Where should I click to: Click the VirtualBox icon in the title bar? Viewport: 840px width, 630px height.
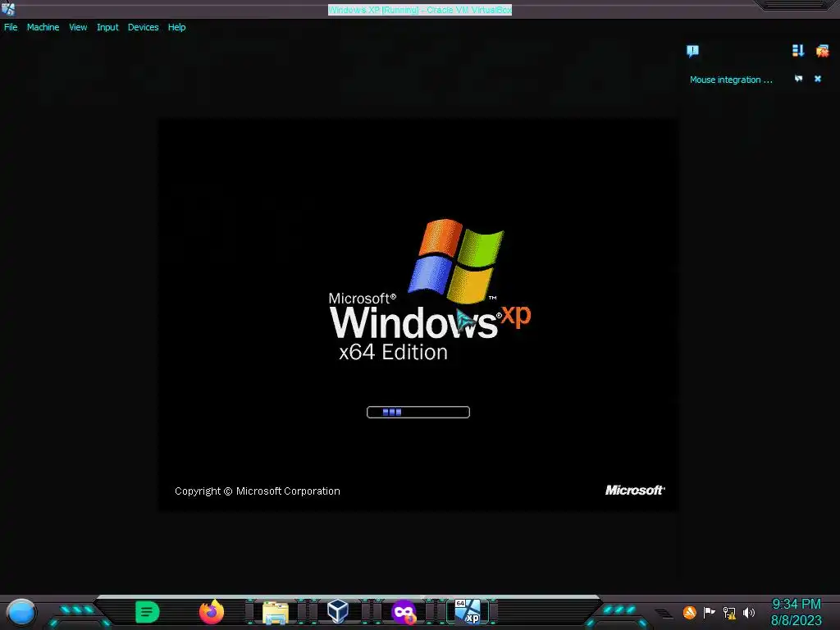tap(8, 8)
